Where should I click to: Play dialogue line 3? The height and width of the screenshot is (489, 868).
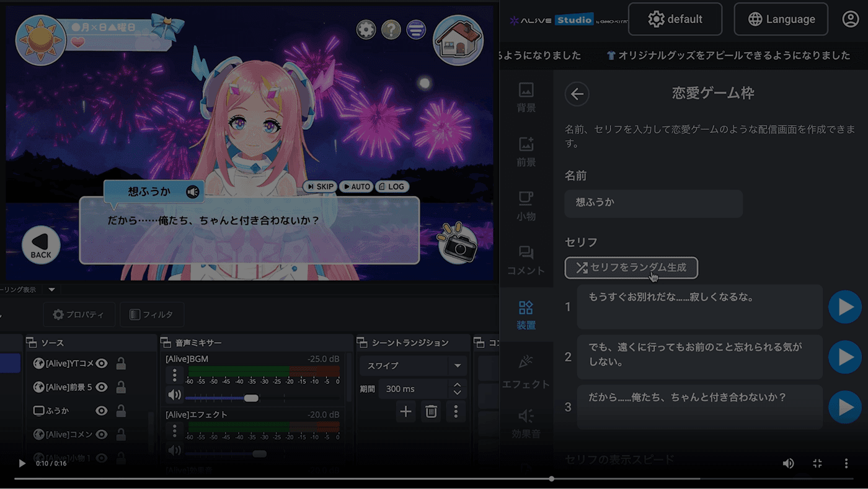click(845, 407)
